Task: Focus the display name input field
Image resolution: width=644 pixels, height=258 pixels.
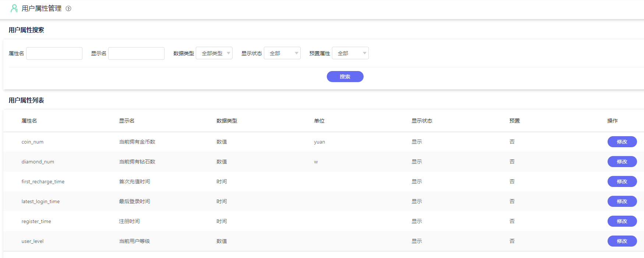Action: (137, 53)
